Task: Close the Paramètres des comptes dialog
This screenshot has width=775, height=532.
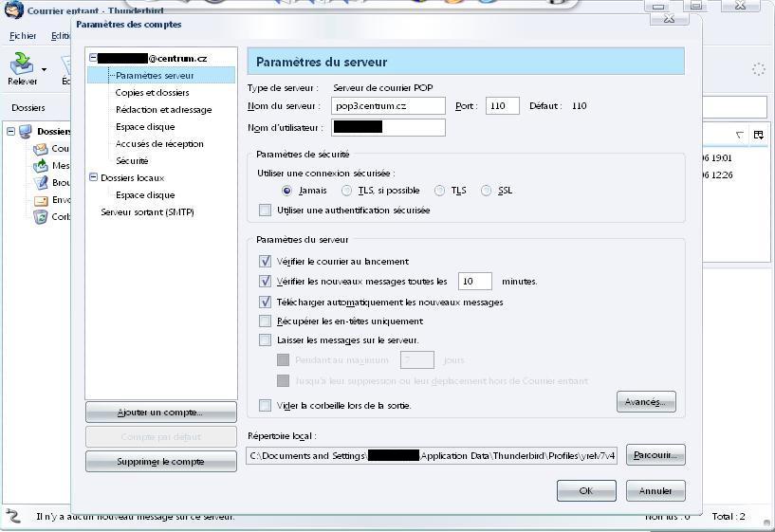Action: click(669, 19)
